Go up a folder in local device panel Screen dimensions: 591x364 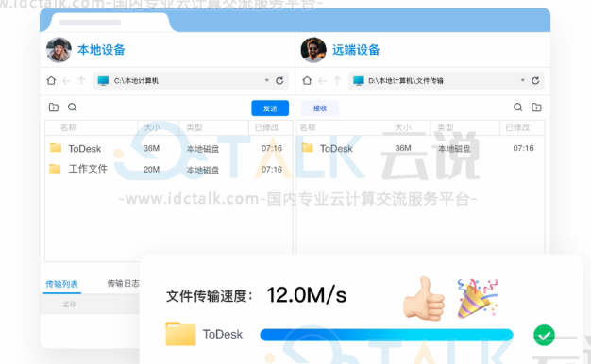coord(81,80)
